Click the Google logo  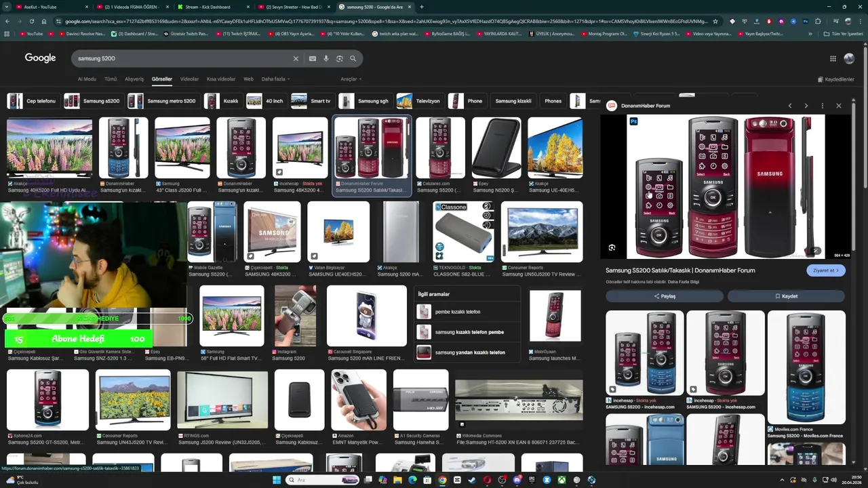[x=40, y=58]
